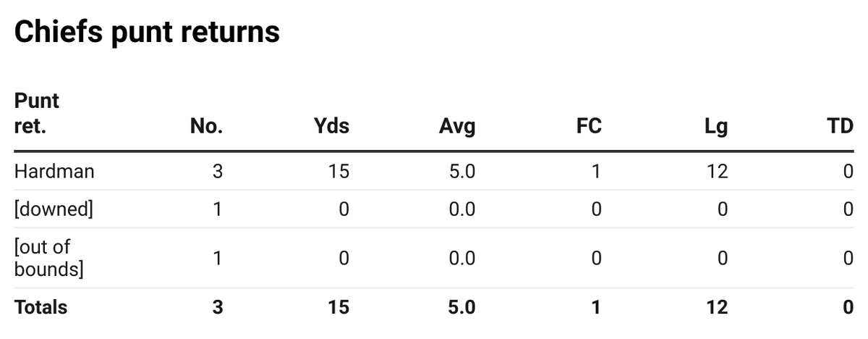Click the No. column header
This screenshot has width=868, height=339.
pyautogui.click(x=206, y=127)
